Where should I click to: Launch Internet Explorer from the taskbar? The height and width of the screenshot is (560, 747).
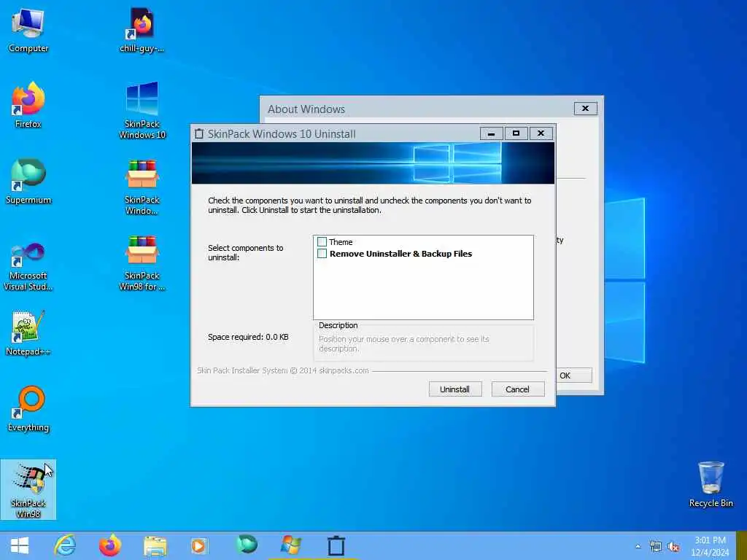[x=65, y=545]
